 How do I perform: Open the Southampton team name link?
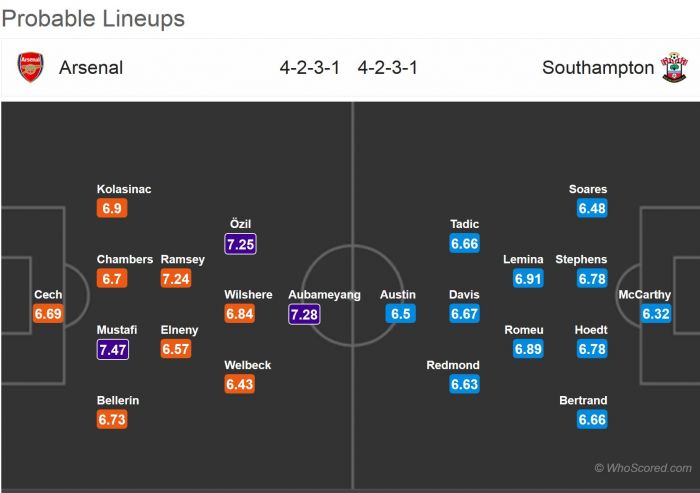[x=598, y=68]
